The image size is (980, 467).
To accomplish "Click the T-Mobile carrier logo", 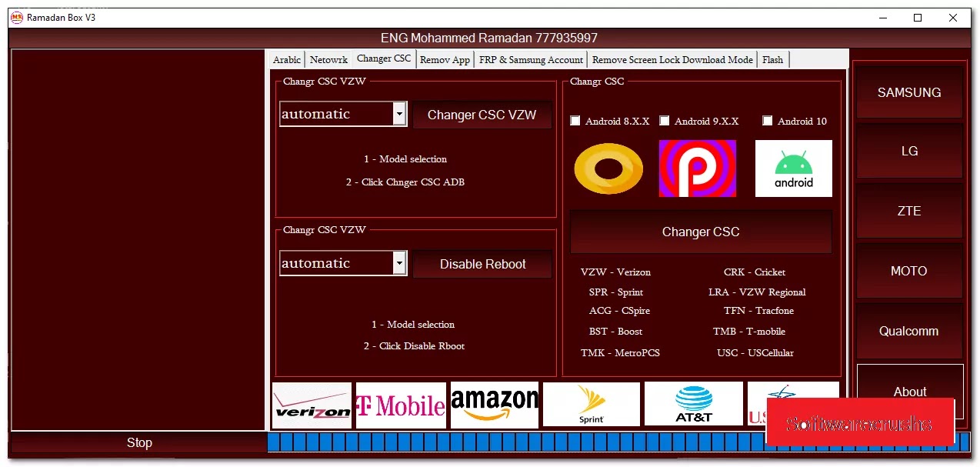I will pyautogui.click(x=401, y=405).
